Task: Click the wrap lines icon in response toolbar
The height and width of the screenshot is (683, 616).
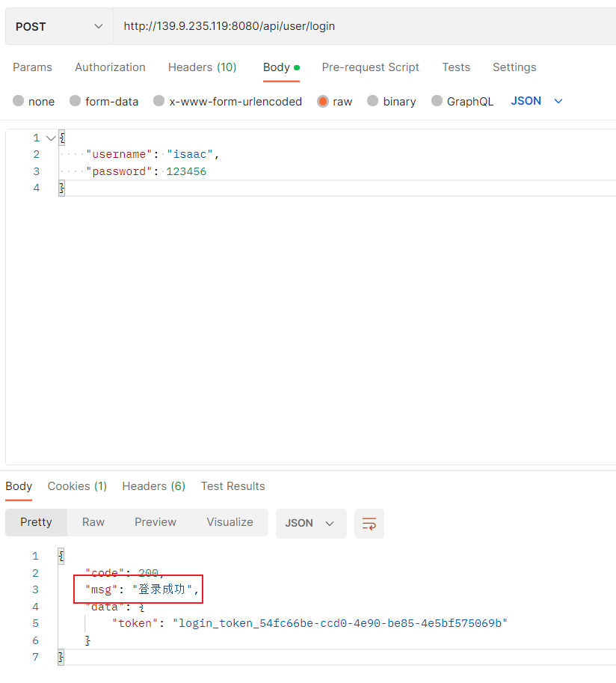Action: click(x=369, y=524)
